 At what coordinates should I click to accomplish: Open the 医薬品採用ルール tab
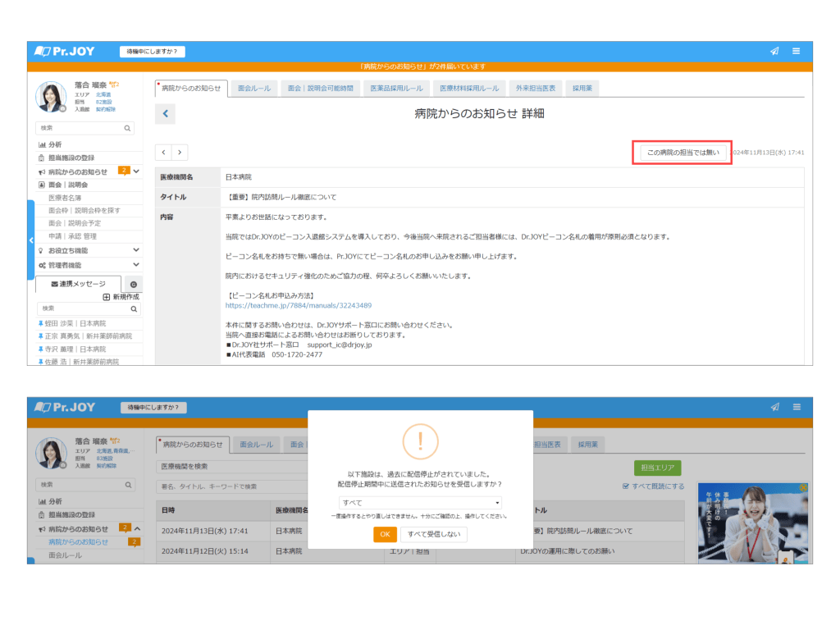[396, 88]
